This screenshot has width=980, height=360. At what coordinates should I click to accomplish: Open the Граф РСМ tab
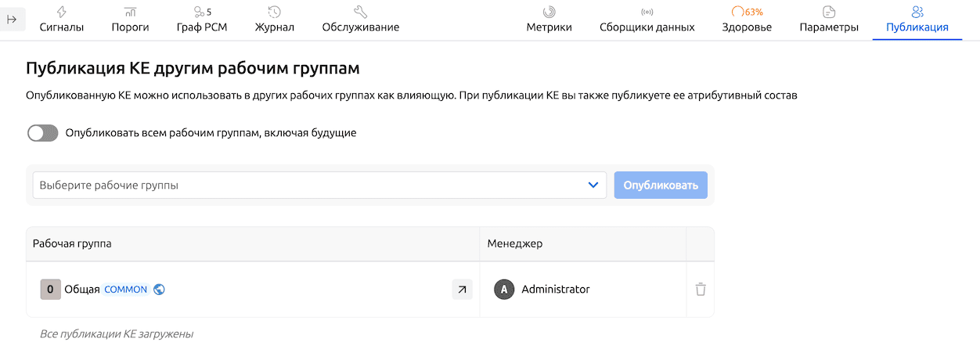[202, 20]
